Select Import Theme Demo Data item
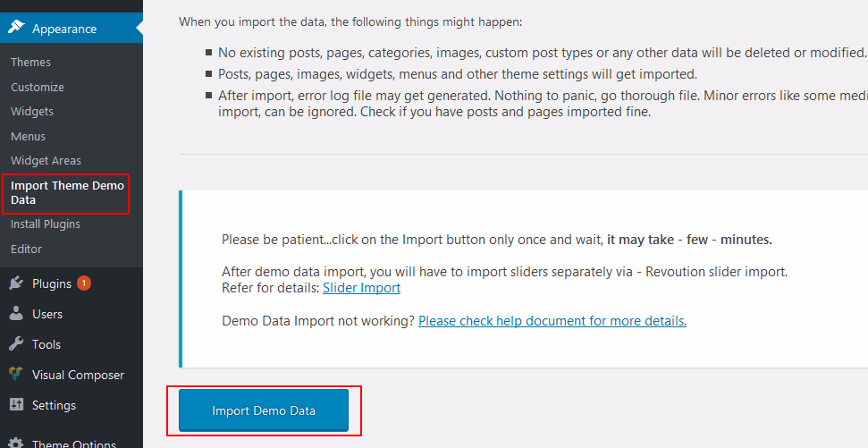Screen dimensions: 868x448 (x=67, y=192)
